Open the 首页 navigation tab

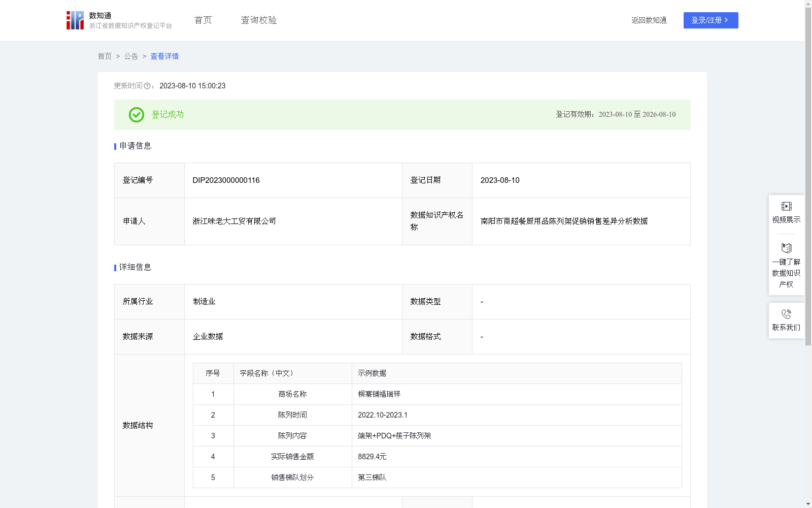click(203, 20)
